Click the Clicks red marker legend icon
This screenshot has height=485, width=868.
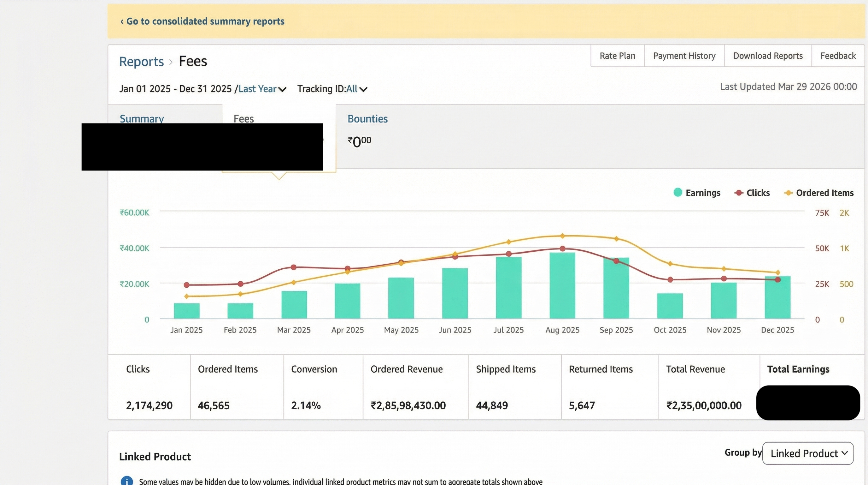739,193
